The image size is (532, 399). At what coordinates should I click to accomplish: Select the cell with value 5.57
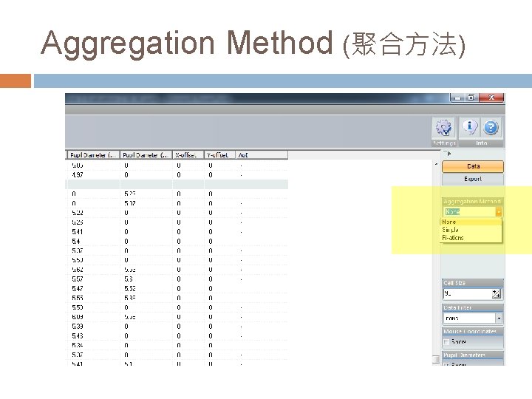pyautogui.click(x=92, y=279)
